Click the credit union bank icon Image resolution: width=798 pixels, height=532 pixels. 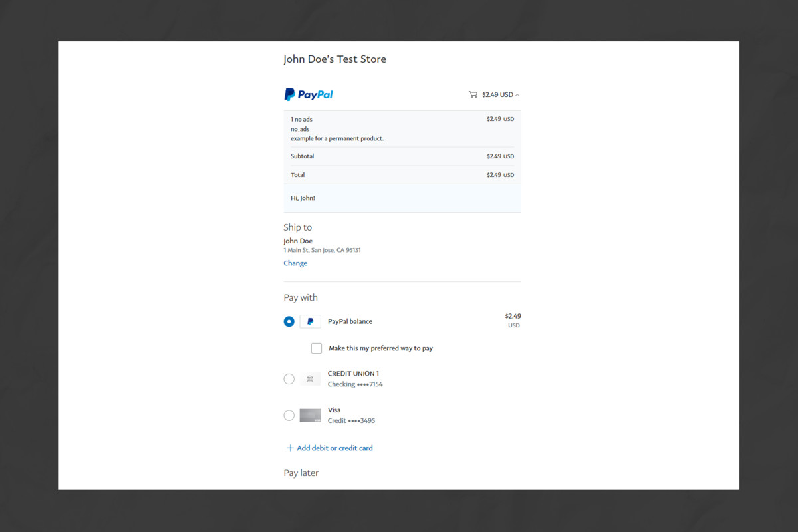[310, 379]
